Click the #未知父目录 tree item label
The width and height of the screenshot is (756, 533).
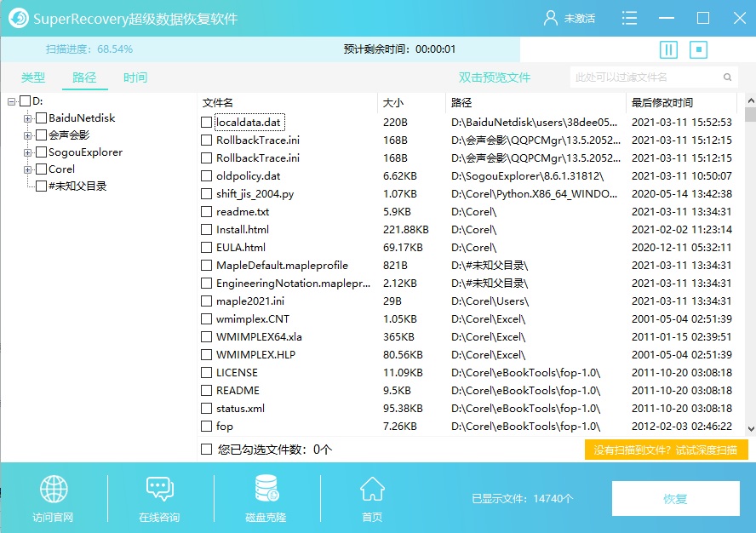click(77, 186)
